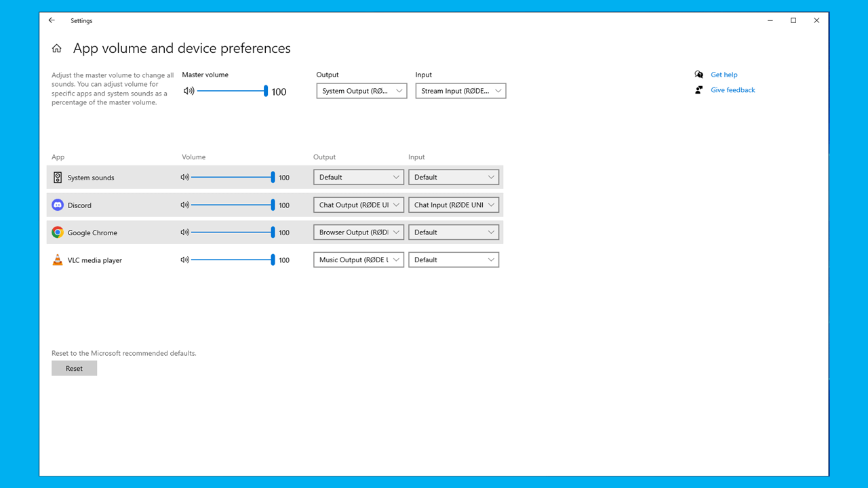Screen dimensions: 868x488
Task: Expand Discord's Chat Input dropdown
Action: pyautogui.click(x=453, y=205)
